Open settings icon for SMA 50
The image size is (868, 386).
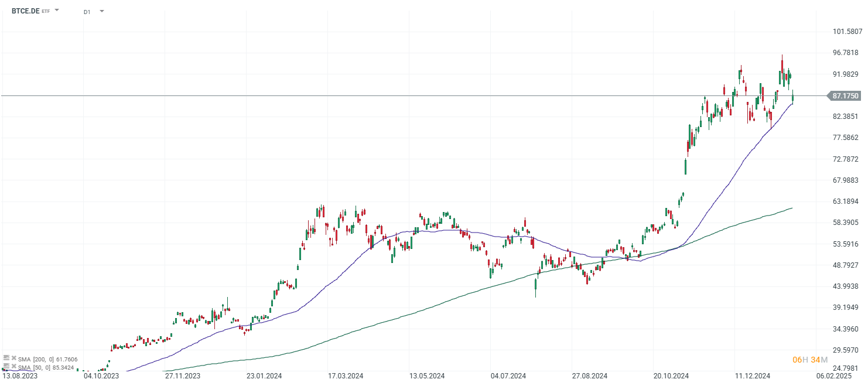(x=6, y=367)
